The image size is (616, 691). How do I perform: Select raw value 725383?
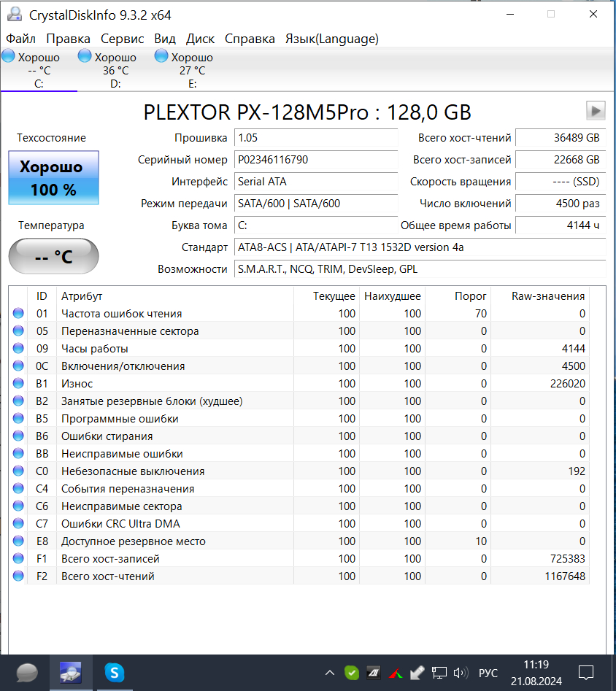click(568, 559)
